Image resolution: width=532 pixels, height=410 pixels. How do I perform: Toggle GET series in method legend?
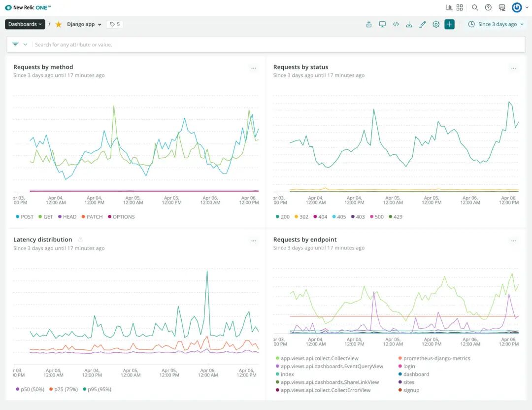pos(45,216)
